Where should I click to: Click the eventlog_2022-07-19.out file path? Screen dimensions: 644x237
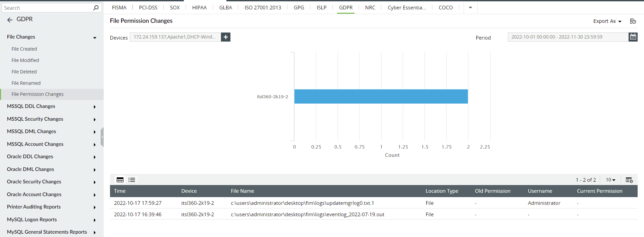click(x=307, y=215)
